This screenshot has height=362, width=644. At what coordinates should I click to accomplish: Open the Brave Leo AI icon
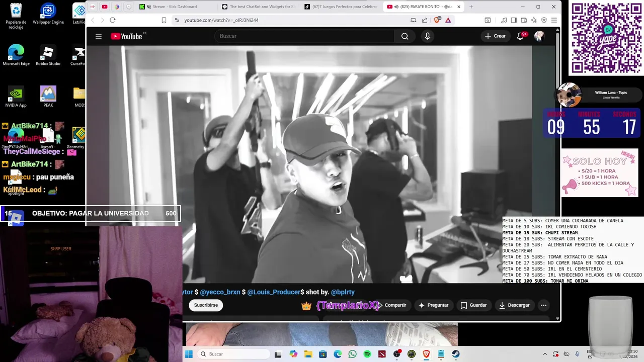[x=534, y=20]
